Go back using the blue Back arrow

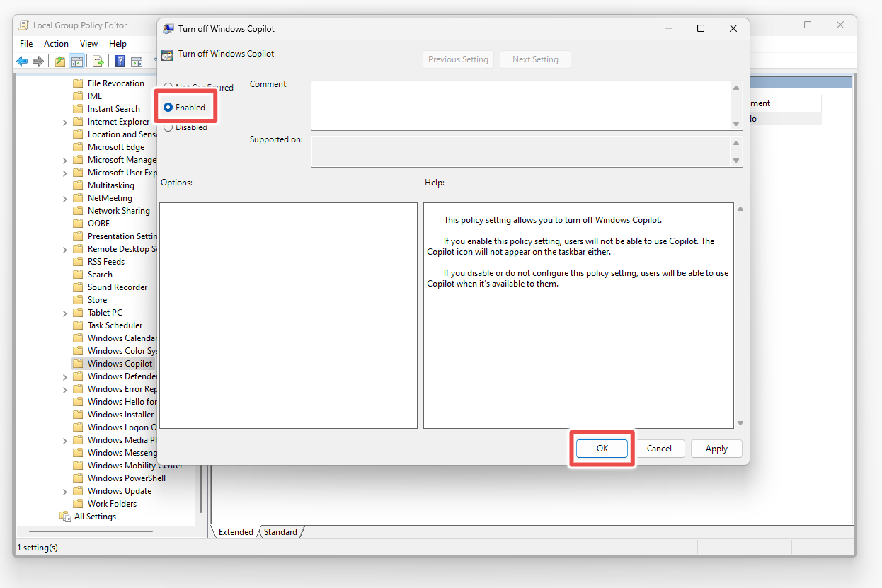[x=22, y=62]
